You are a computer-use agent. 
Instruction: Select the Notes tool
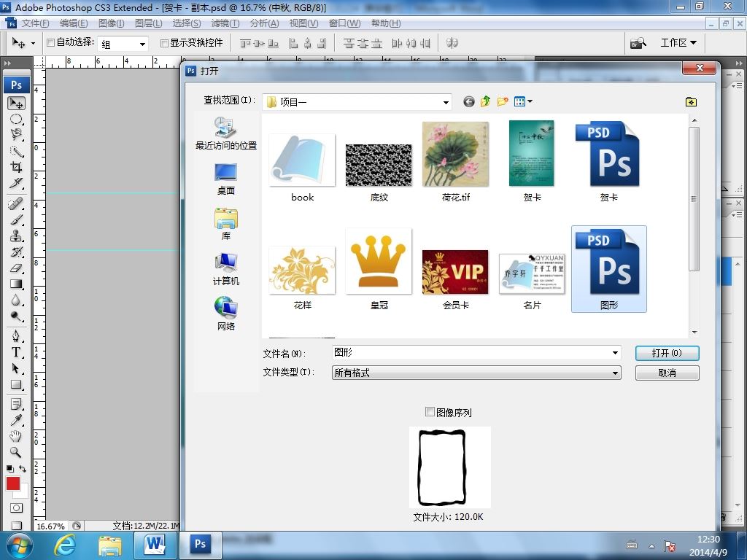tap(16, 404)
